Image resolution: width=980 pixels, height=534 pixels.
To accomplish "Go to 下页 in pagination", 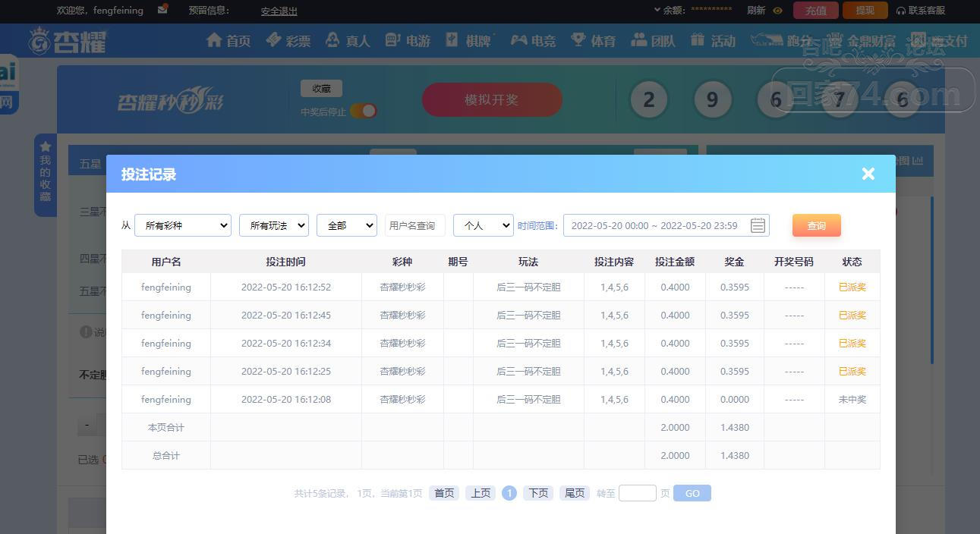I will pyautogui.click(x=537, y=493).
